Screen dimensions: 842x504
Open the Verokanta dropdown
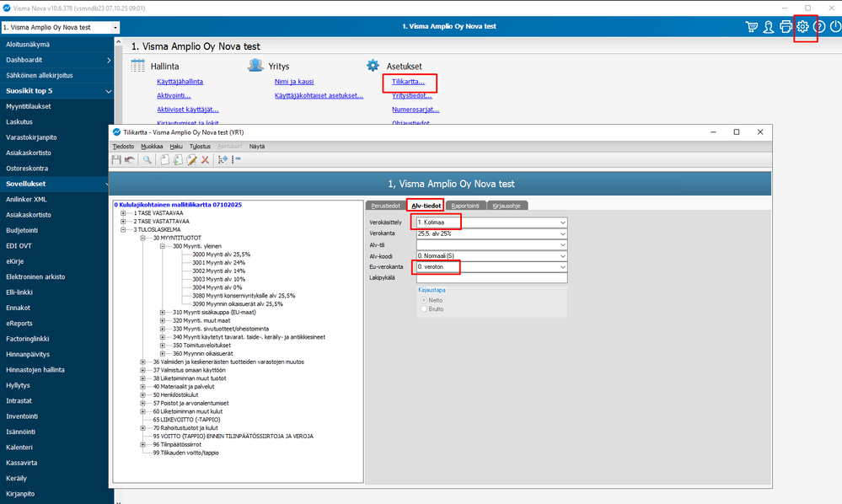pyautogui.click(x=562, y=234)
